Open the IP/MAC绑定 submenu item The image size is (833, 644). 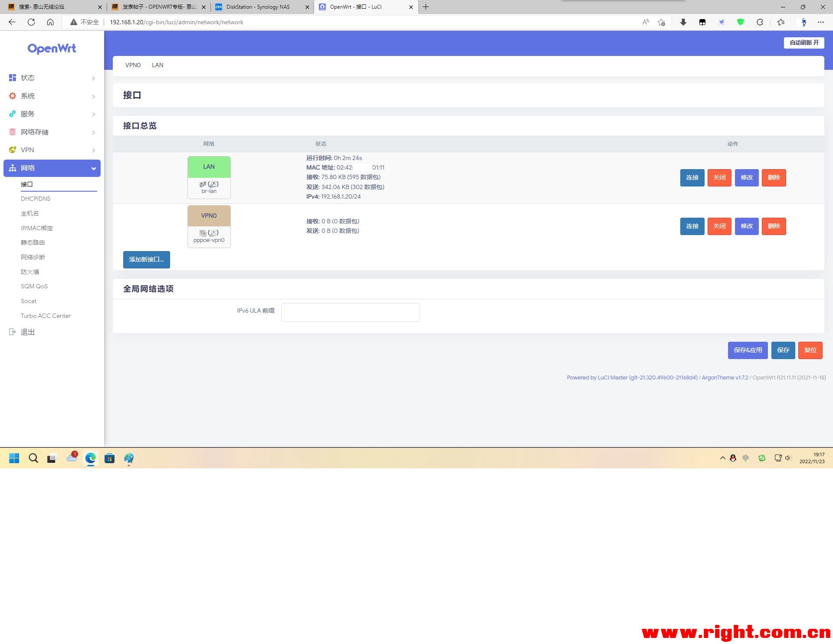click(x=37, y=228)
